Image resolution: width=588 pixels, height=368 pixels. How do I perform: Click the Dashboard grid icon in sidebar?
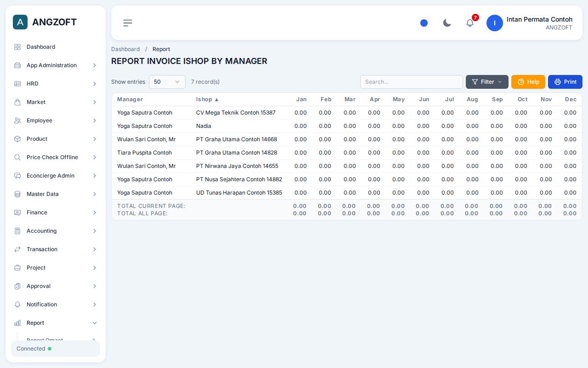coord(17,47)
